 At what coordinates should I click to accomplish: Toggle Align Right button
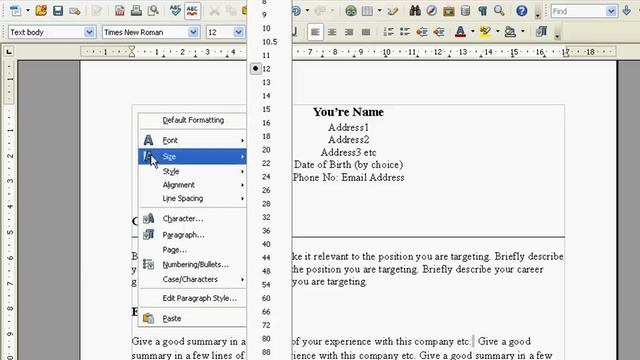click(349, 32)
